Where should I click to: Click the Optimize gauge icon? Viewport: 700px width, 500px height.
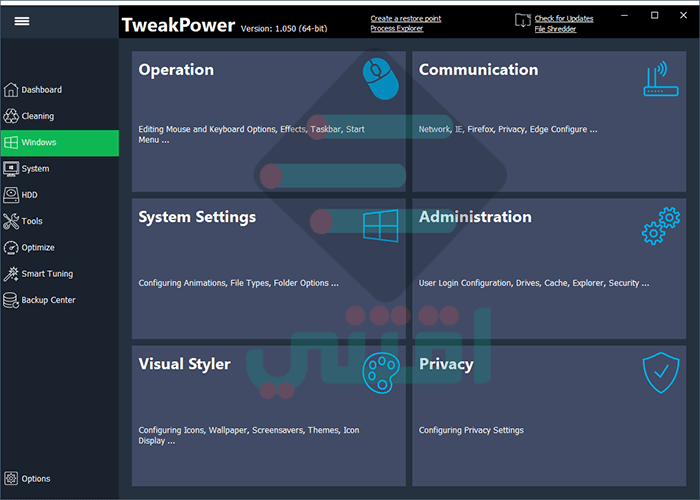[x=11, y=247]
